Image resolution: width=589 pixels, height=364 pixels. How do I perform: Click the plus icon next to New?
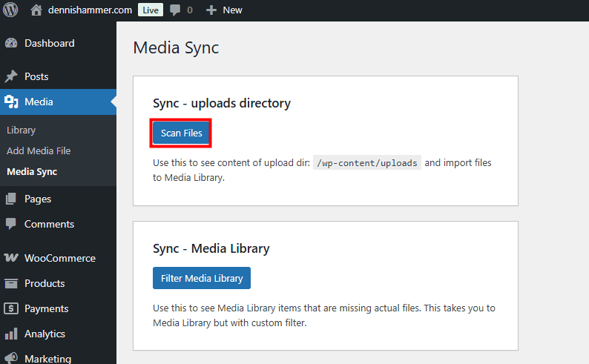211,10
